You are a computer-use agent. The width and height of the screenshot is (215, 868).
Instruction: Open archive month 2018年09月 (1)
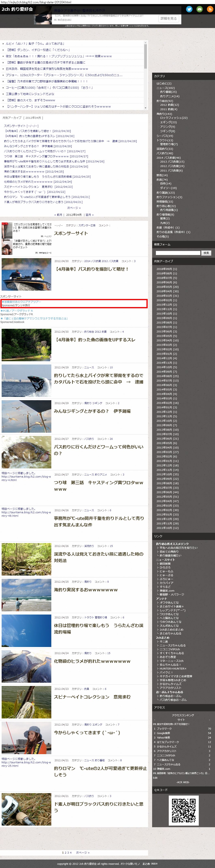coord(167,269)
